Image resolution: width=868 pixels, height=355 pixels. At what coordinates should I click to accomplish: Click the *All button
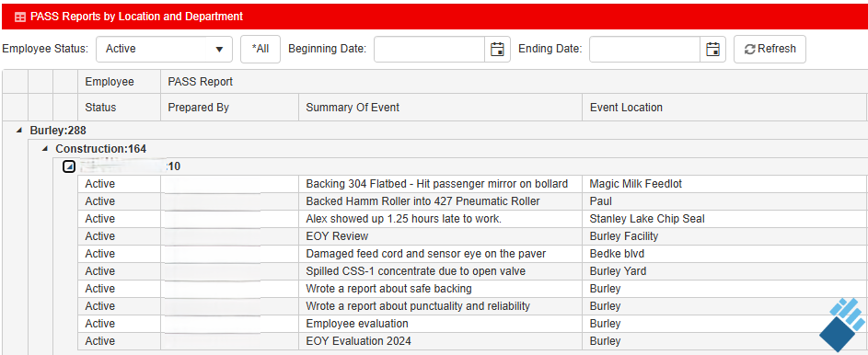click(x=260, y=50)
